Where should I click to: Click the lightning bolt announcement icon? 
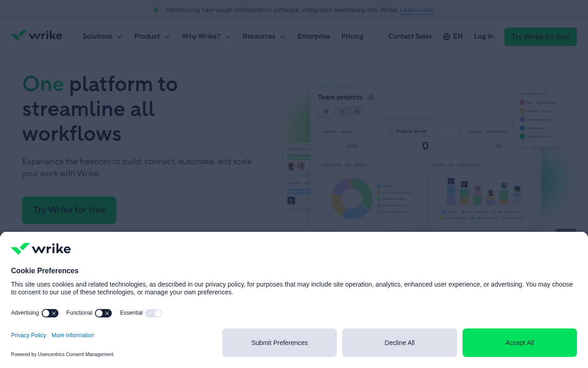click(156, 10)
